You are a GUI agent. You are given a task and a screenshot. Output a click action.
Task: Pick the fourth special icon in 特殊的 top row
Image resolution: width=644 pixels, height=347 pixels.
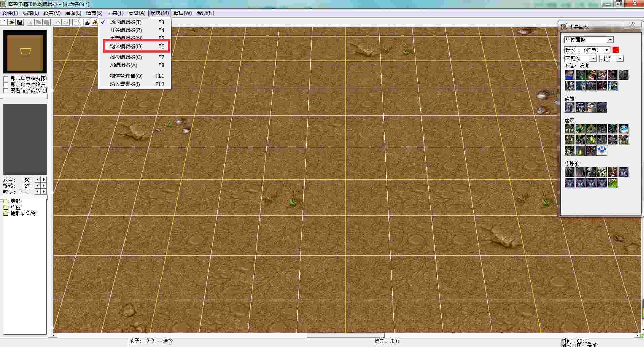(602, 172)
